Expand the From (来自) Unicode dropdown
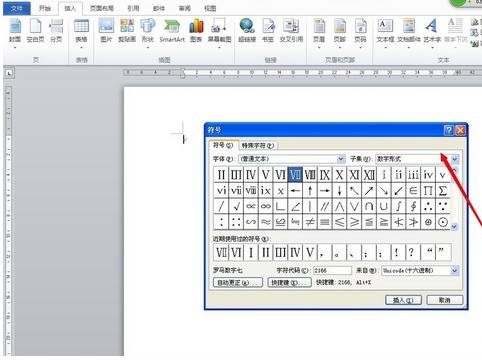482x361 pixels. click(455, 270)
